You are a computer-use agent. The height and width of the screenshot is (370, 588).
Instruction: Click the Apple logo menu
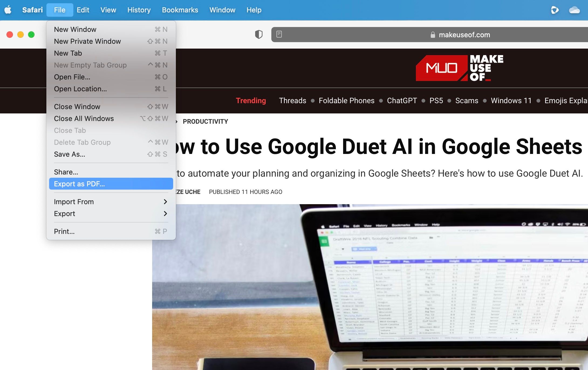click(8, 10)
